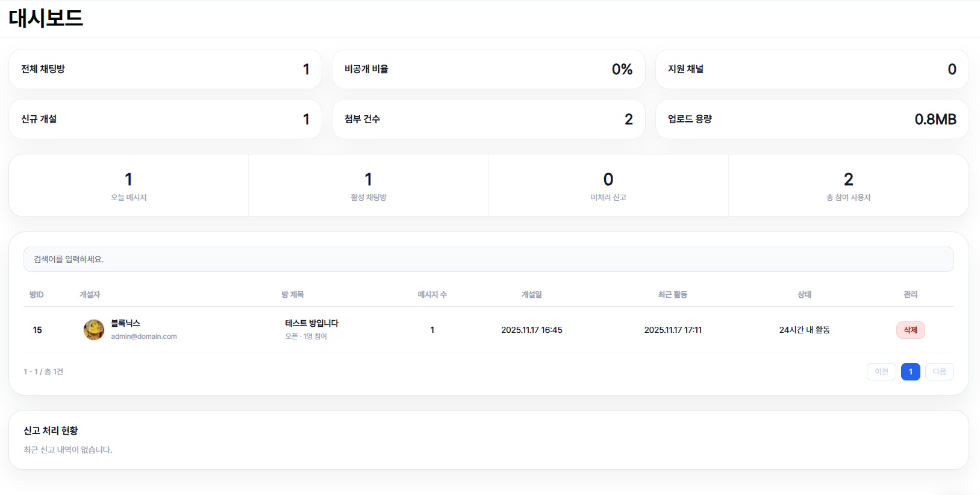Focus the 검색어를 입력하세요 search field
This screenshot has height=495, width=980.
(x=488, y=259)
